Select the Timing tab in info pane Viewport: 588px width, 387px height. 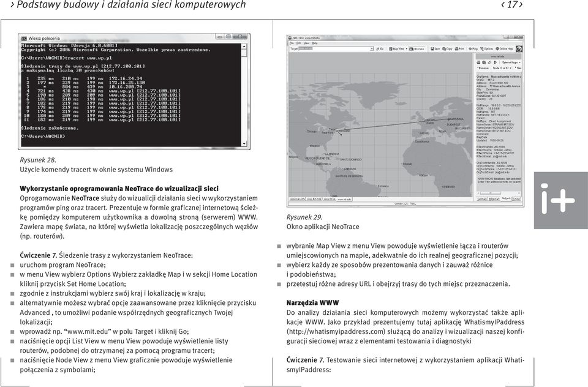pyautogui.click(x=516, y=199)
